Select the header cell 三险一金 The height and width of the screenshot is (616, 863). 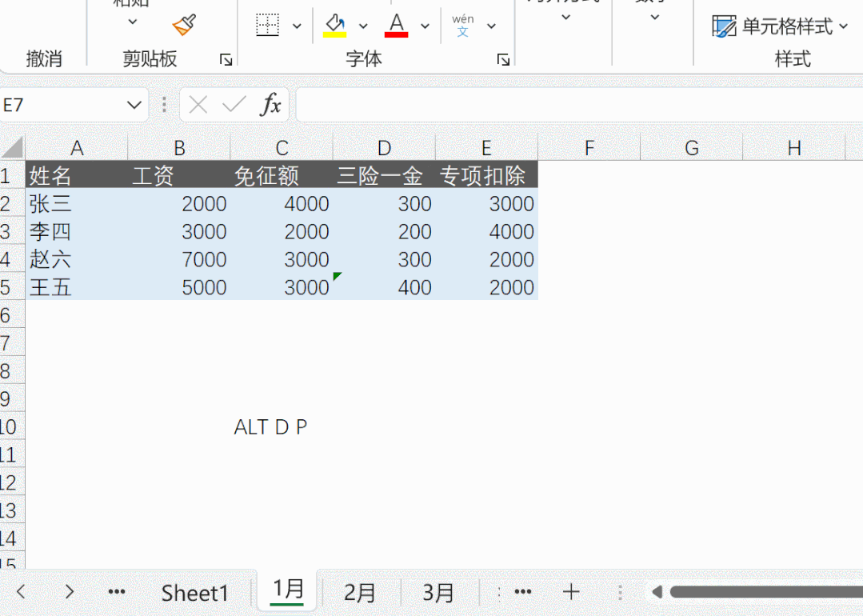pyautogui.click(x=384, y=176)
